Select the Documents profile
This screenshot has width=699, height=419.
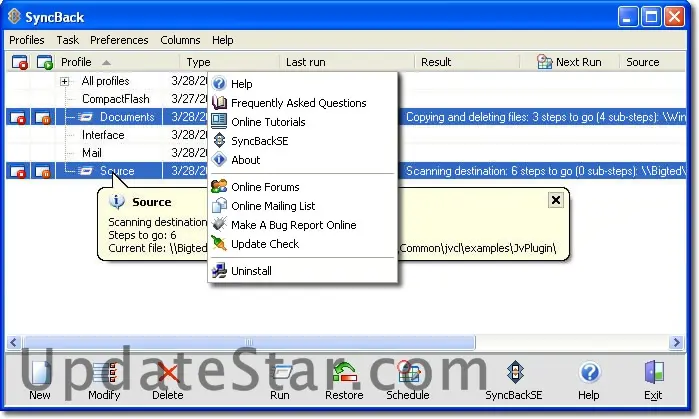(127, 117)
